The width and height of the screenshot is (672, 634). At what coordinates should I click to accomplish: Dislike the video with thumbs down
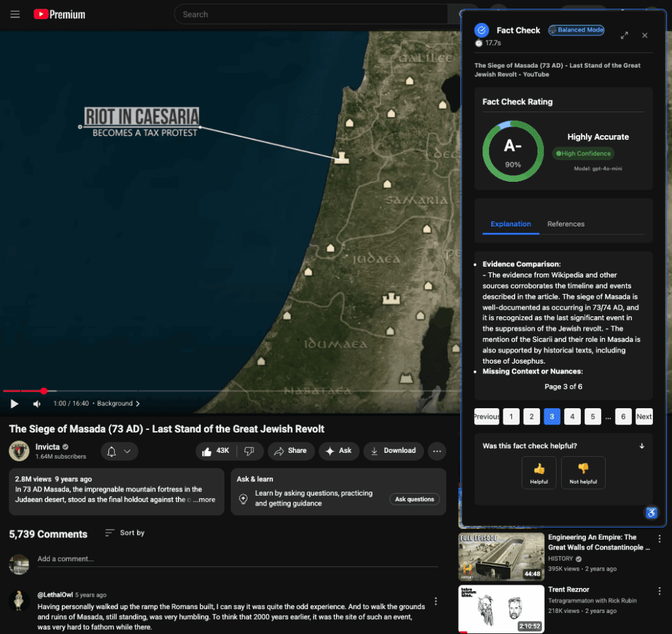tap(249, 451)
